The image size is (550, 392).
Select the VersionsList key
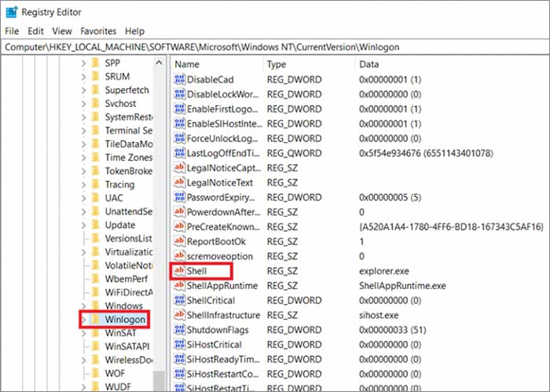click(x=128, y=239)
